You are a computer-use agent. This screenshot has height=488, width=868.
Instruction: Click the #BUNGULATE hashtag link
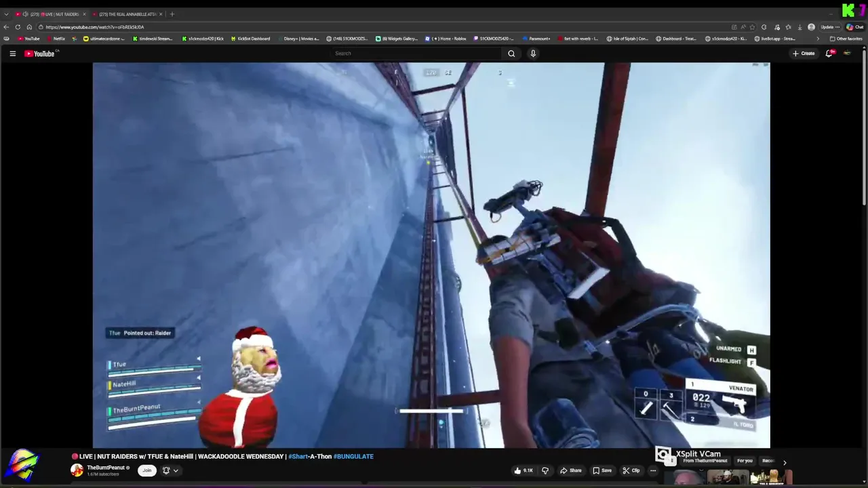coord(353,456)
